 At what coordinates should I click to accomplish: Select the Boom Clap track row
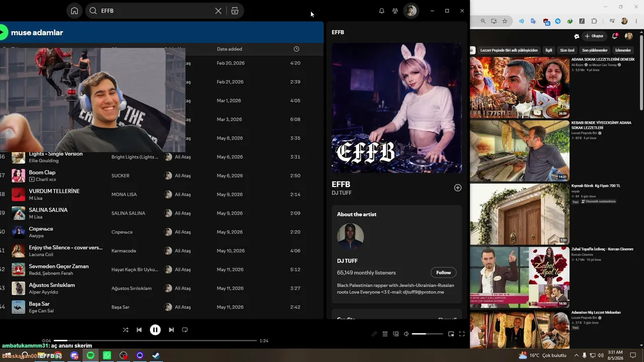tap(161, 175)
